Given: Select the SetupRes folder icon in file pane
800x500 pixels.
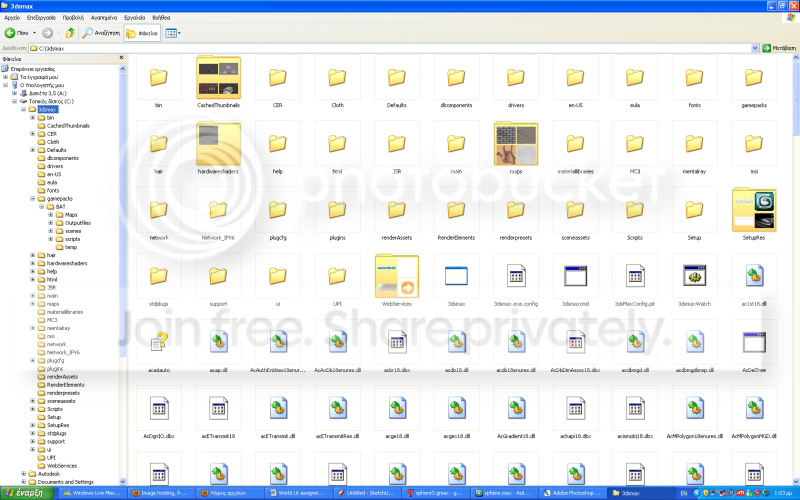Looking at the screenshot, I should click(754, 210).
